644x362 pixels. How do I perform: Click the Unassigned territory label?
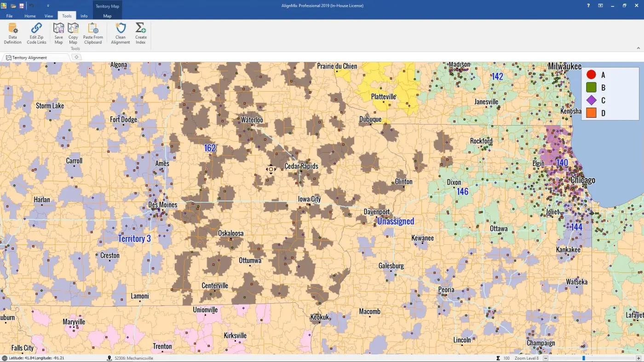396,221
